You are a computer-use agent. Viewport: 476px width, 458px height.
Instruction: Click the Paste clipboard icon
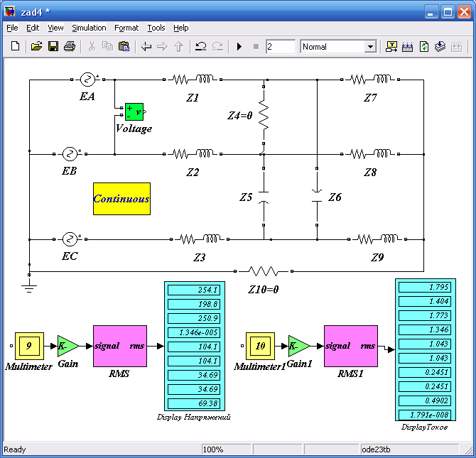[124, 46]
